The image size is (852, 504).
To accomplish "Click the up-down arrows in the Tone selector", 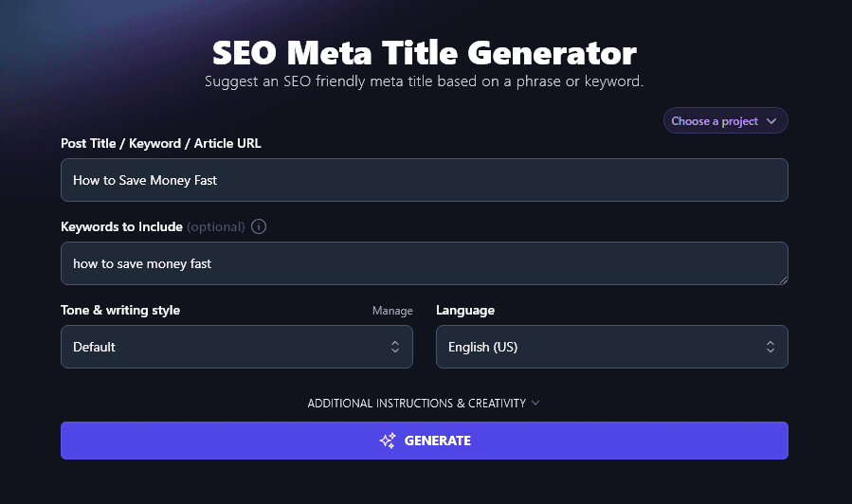I will (395, 347).
